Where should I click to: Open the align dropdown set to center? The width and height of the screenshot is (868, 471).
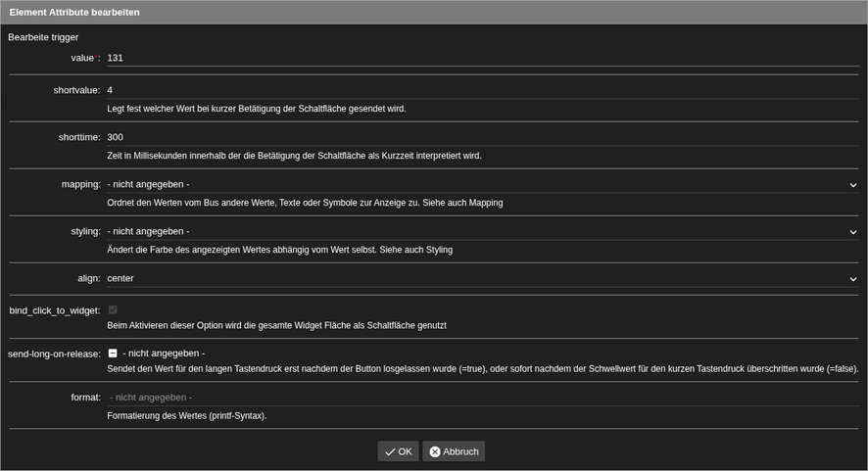click(x=483, y=278)
